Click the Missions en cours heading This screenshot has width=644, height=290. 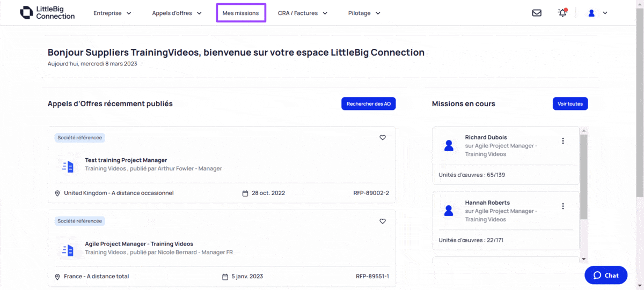pos(464,104)
